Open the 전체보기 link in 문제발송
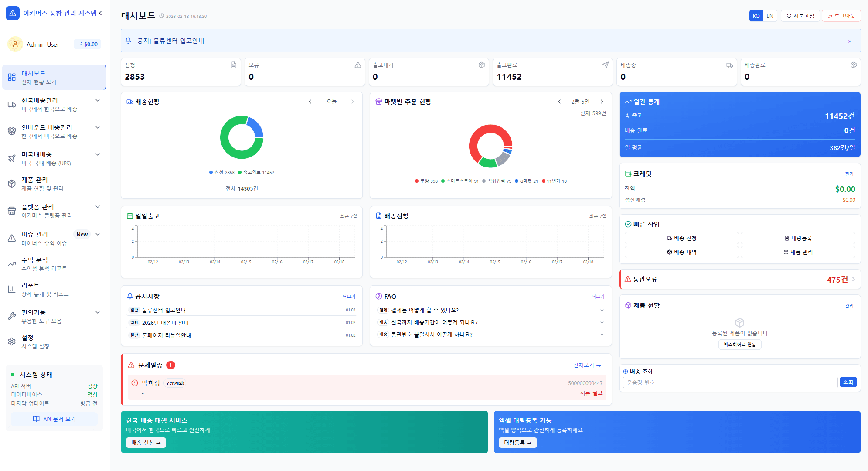This screenshot has height=471, width=868. tap(587, 365)
